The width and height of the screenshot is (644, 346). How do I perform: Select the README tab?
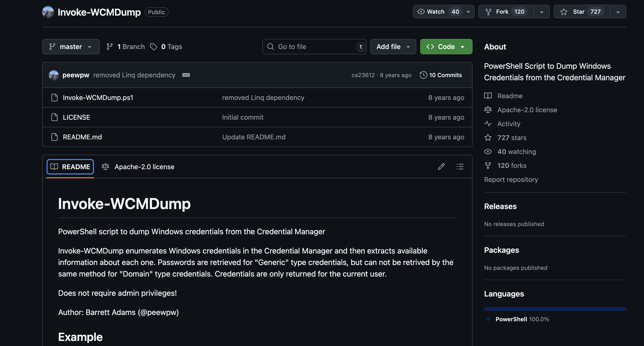point(70,167)
